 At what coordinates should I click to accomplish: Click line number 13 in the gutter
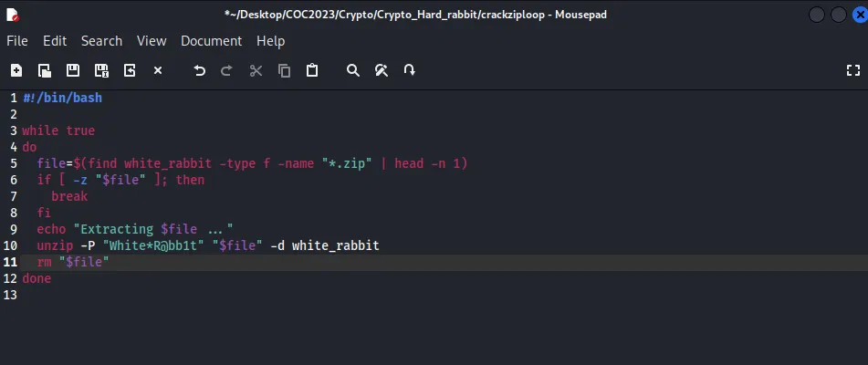[x=11, y=295]
